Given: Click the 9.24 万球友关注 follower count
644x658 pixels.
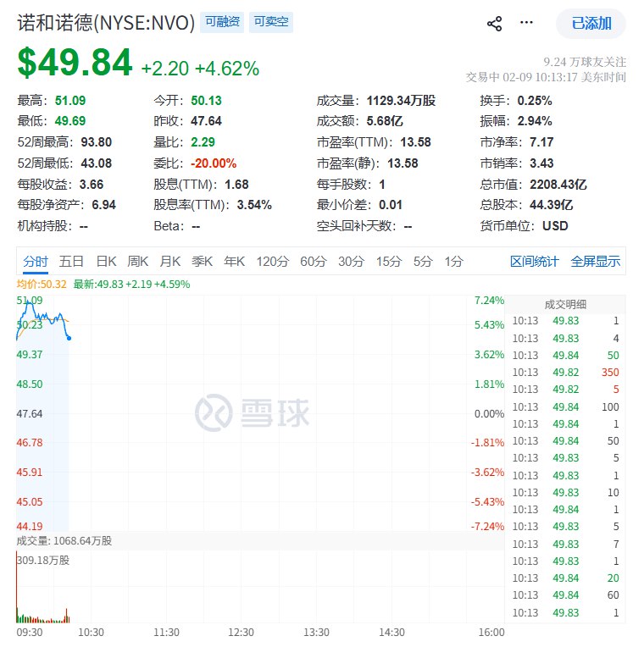Looking at the screenshot, I should pos(585,62).
